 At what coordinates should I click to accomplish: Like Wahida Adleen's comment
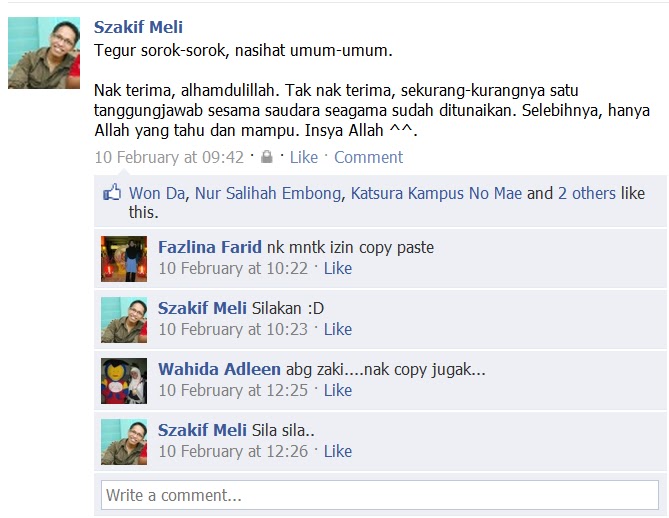(x=337, y=390)
